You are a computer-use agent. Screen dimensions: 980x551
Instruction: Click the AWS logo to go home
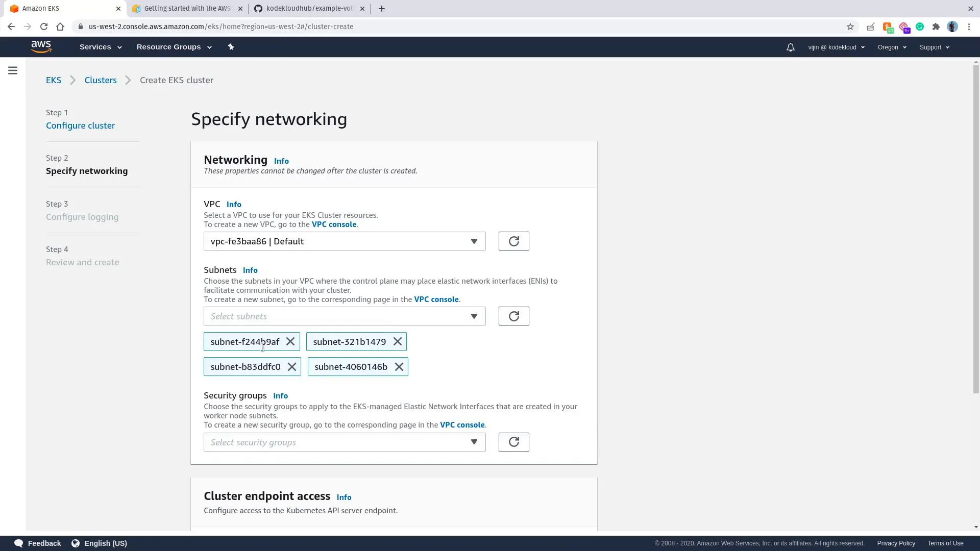click(41, 46)
